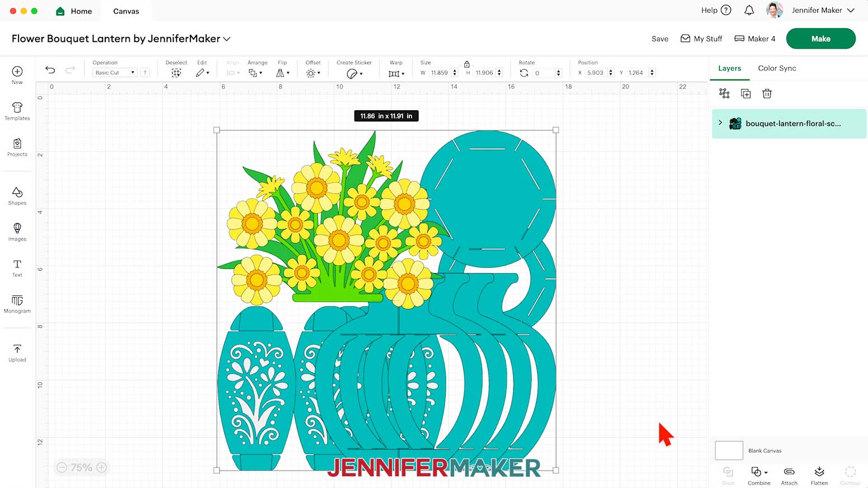868x488 pixels.
Task: Open the Combine dropdown
Action: coord(759,476)
